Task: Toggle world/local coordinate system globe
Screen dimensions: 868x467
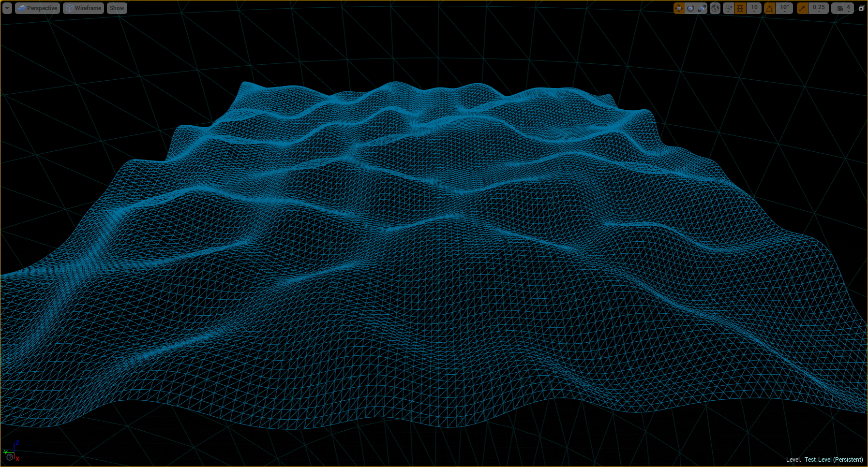Action: [x=715, y=8]
